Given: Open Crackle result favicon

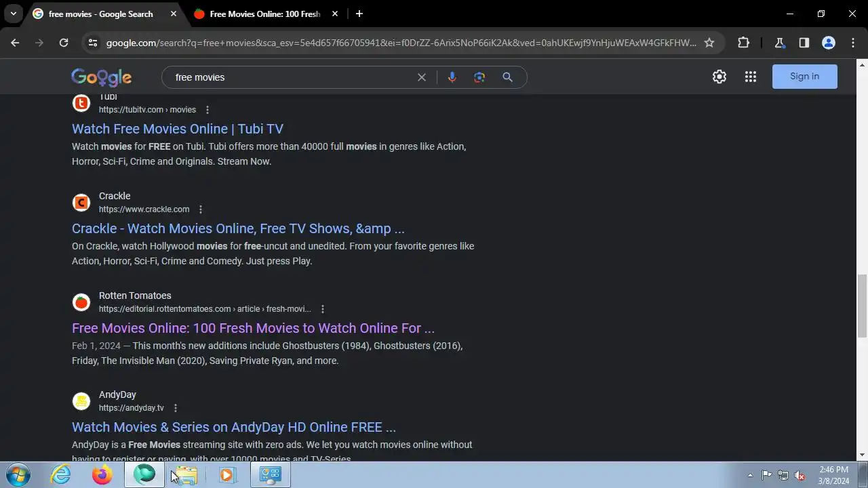Looking at the screenshot, I should [81, 203].
